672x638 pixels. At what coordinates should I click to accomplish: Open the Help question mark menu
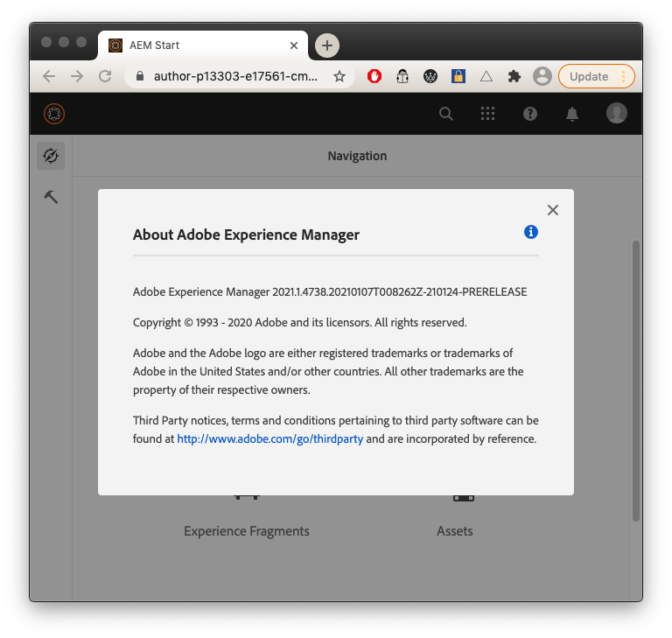[530, 114]
